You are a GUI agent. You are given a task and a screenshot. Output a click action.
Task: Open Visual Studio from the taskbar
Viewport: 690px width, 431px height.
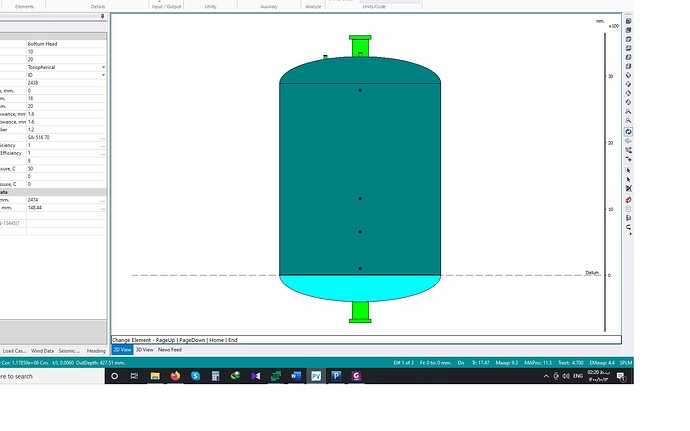pyautogui.click(x=256, y=376)
